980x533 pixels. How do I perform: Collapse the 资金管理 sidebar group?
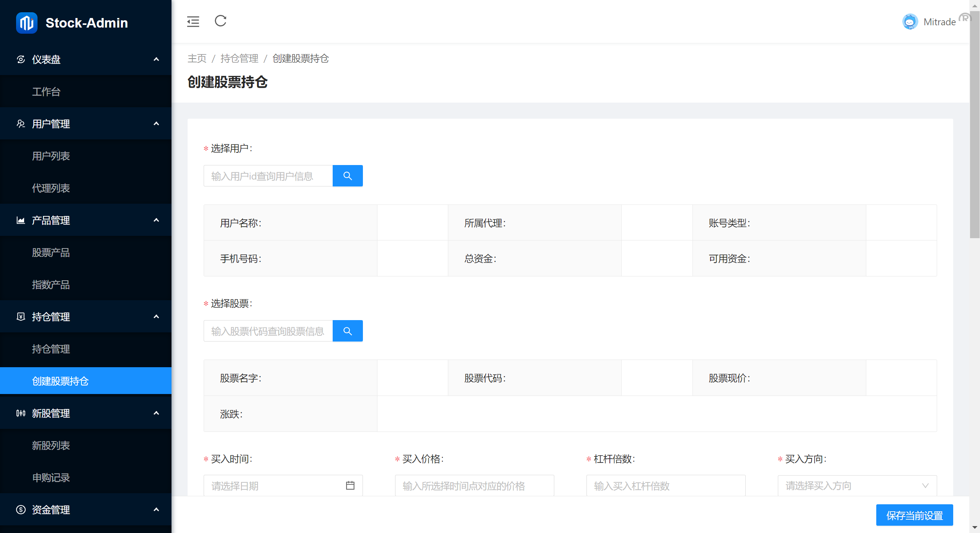(156, 510)
